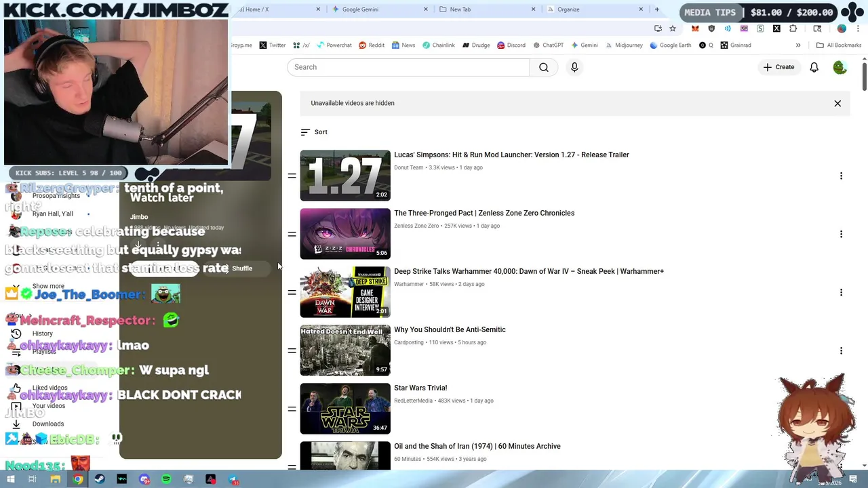Open the notifications bell
The width and height of the screenshot is (868, 488).
coord(814,67)
